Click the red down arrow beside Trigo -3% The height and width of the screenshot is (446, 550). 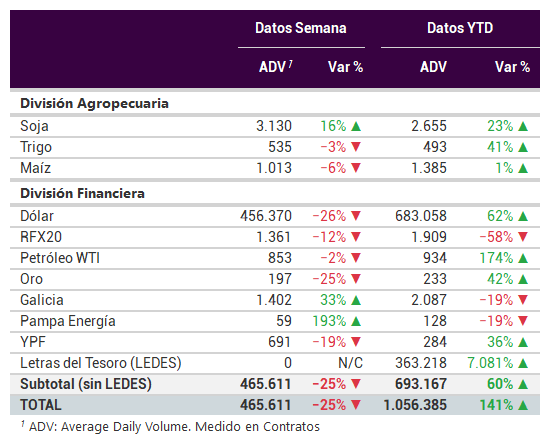coord(356,147)
